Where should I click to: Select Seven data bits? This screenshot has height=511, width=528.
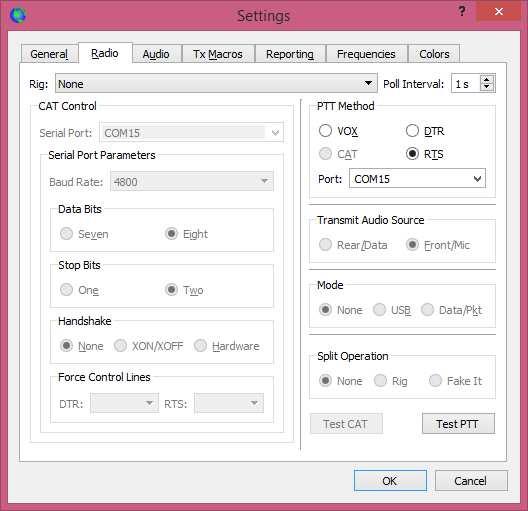click(x=84, y=234)
